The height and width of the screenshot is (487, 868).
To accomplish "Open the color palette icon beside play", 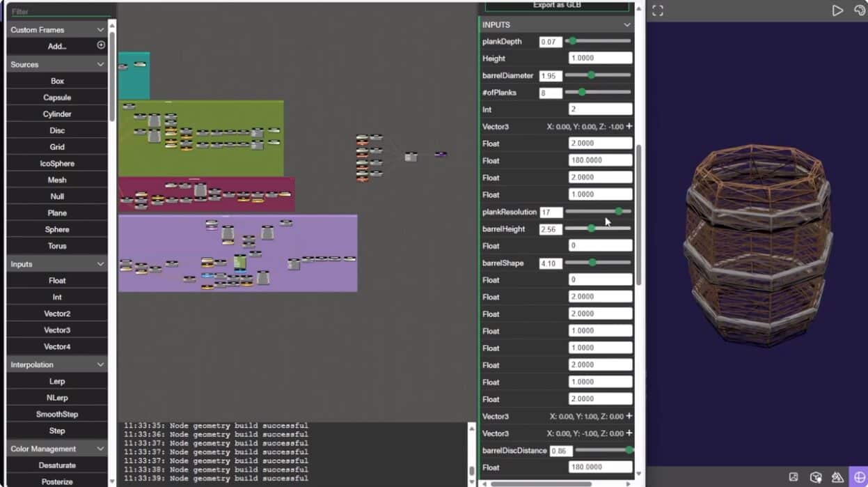I will 860,10.
